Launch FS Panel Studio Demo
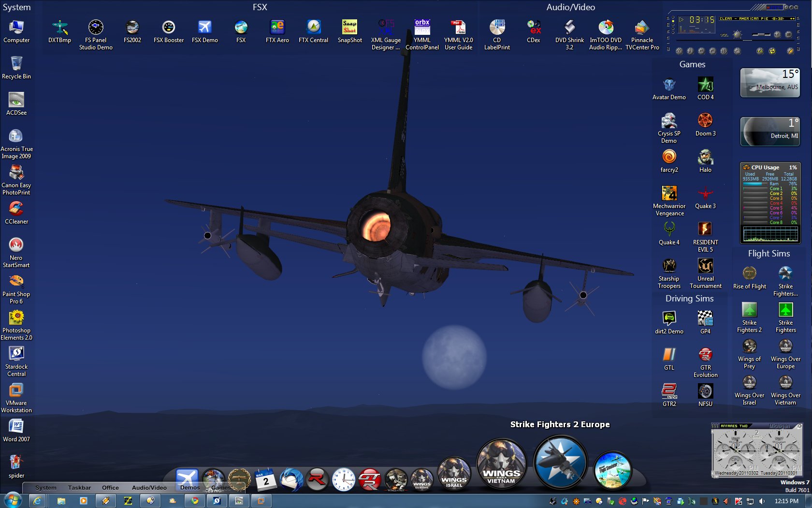The image size is (812, 508). click(96, 35)
